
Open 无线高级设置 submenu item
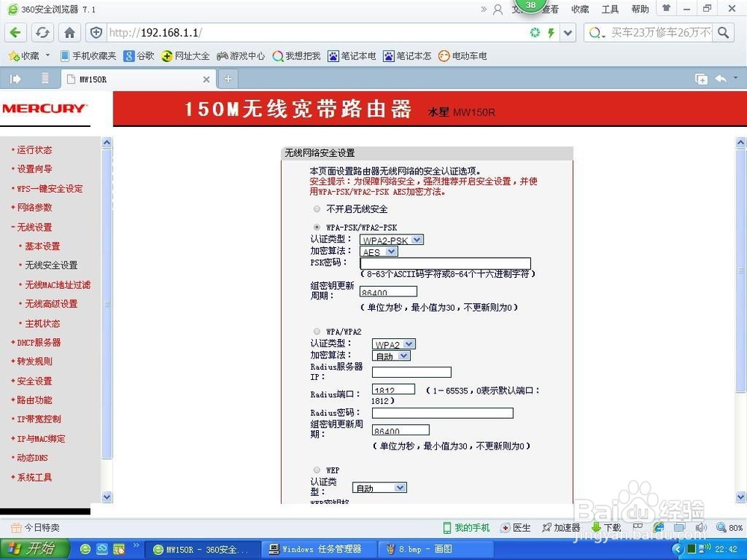pos(51,304)
